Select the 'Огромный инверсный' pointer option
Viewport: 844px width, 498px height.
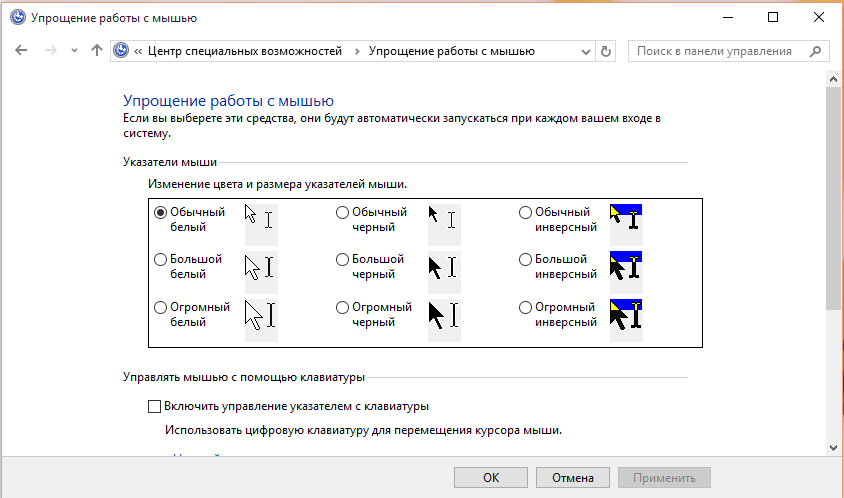[526, 308]
